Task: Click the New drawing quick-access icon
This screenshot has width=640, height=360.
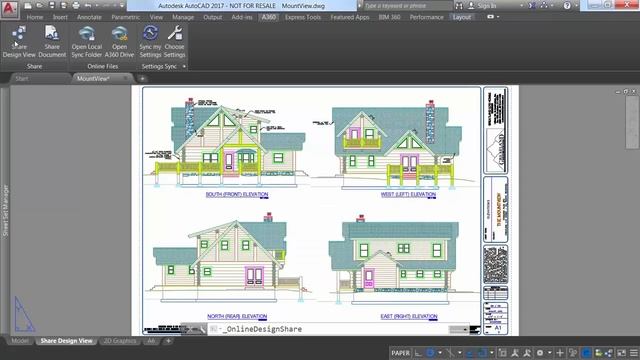Action: tap(28, 6)
